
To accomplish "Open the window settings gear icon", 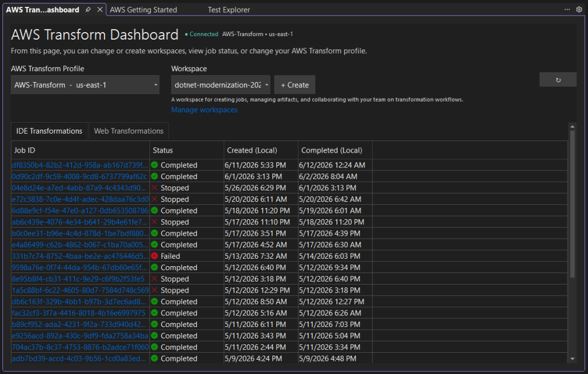I will click(x=579, y=9).
